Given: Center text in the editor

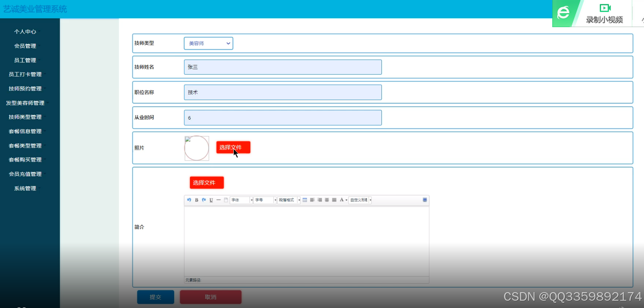Looking at the screenshot, I should tap(327, 200).
